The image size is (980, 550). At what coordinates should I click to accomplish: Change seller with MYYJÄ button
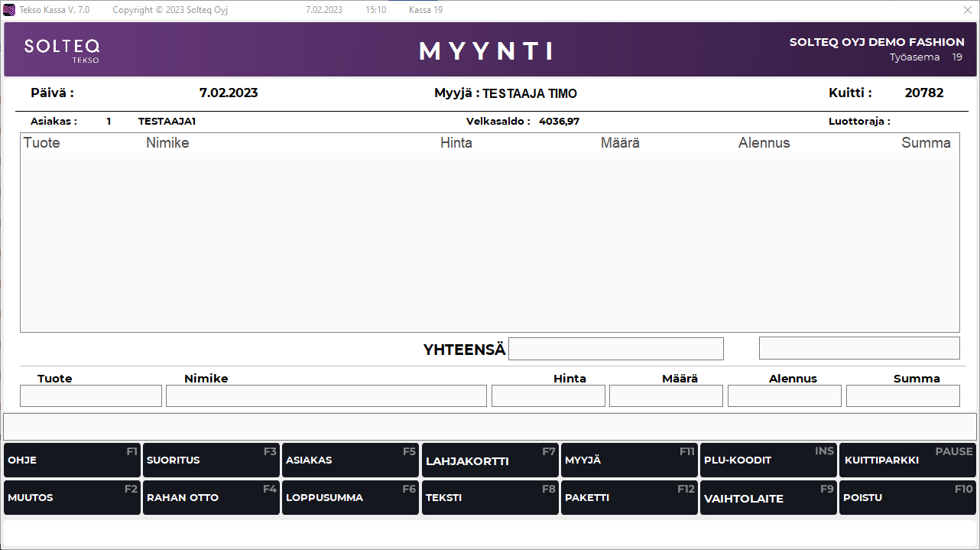[x=629, y=461]
